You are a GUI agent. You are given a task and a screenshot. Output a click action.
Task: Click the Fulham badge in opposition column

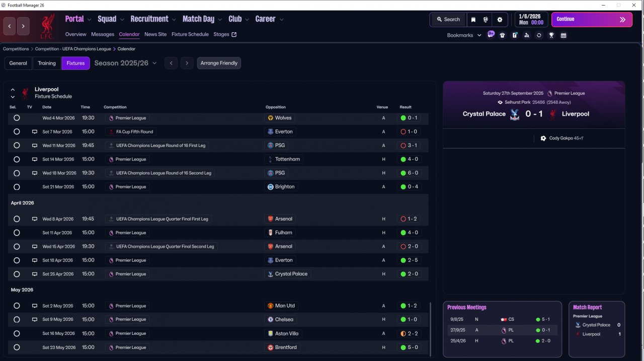271,233
